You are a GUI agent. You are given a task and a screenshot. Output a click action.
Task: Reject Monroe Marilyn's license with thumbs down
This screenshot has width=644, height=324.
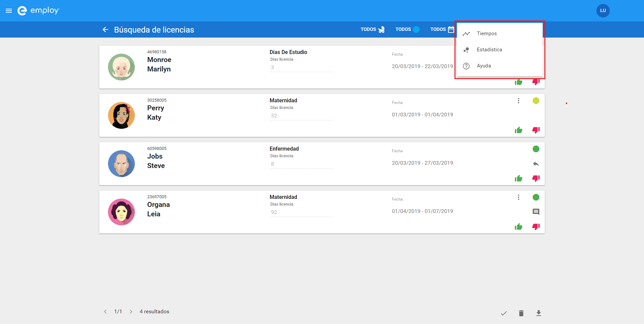tap(536, 82)
